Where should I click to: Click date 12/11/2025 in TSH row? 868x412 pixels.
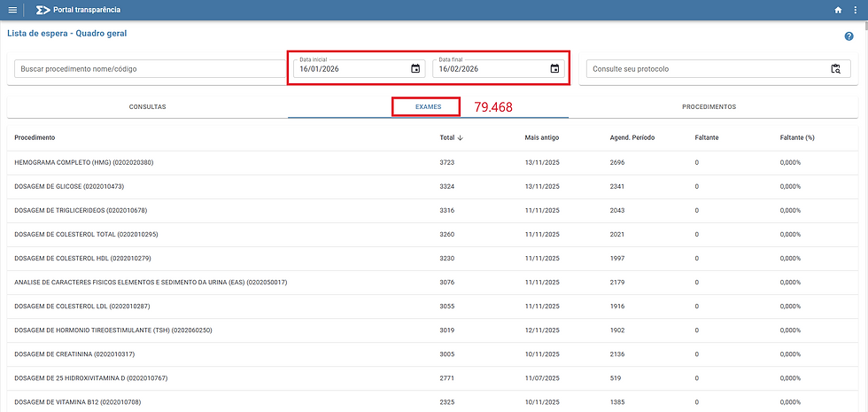pos(542,330)
